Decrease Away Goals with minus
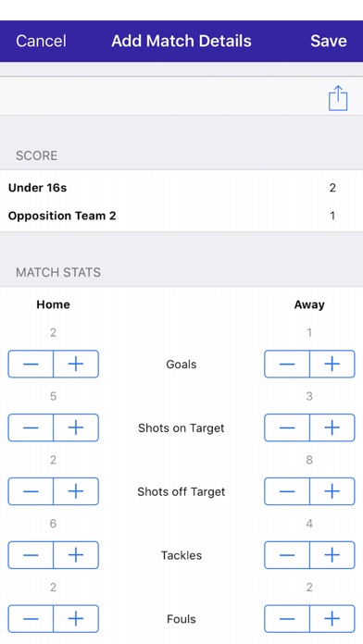This screenshot has width=363, height=644. coord(287,364)
